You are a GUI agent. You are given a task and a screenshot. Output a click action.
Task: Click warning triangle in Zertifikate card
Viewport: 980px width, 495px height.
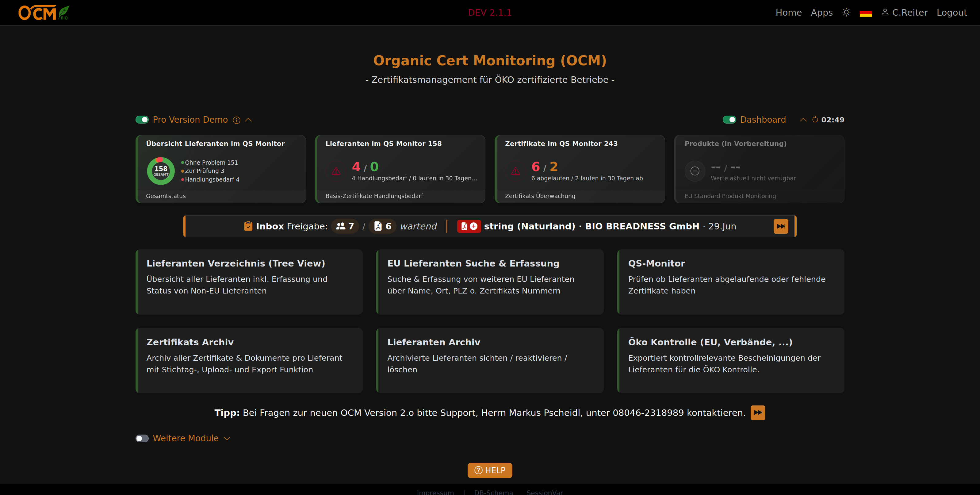point(515,171)
